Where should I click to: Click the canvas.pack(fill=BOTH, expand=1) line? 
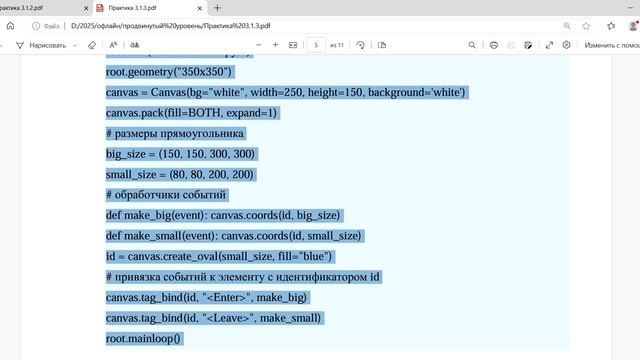(x=191, y=113)
